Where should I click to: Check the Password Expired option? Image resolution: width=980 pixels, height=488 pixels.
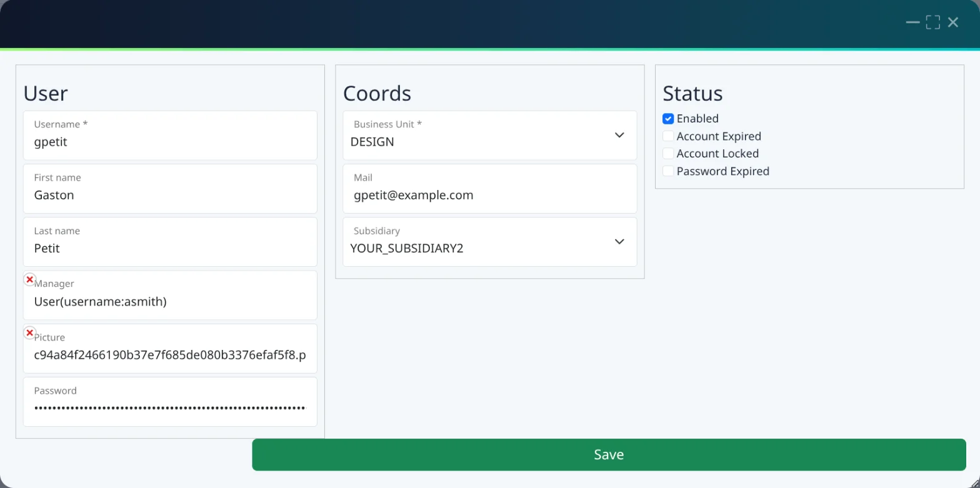click(x=668, y=171)
